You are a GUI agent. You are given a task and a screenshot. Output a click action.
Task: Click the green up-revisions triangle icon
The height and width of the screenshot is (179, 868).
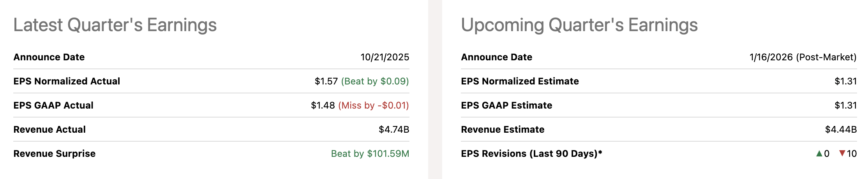click(819, 153)
